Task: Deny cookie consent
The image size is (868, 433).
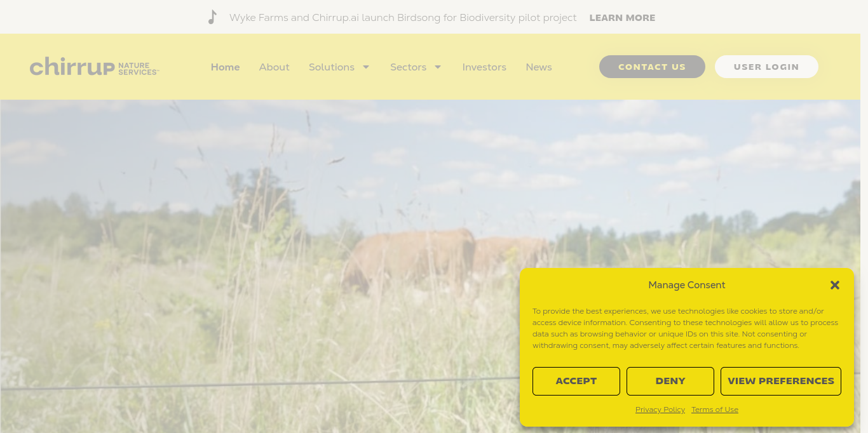Action: coord(670,381)
